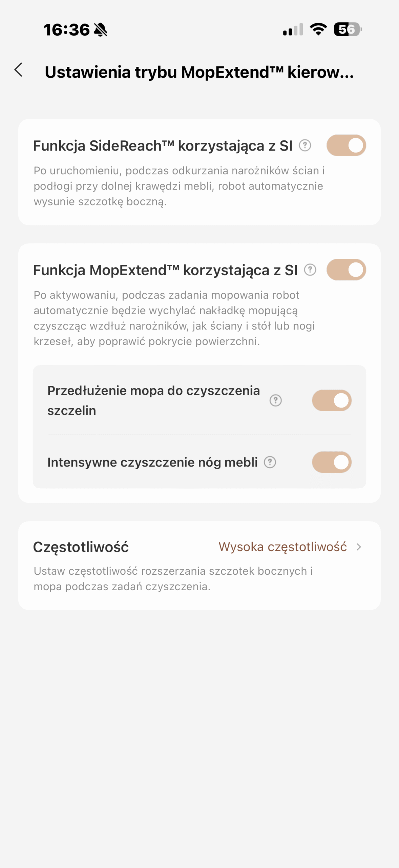Toggle Intensywne czyszczenie nóg mebli switch
This screenshot has width=399, height=868.
tap(332, 462)
